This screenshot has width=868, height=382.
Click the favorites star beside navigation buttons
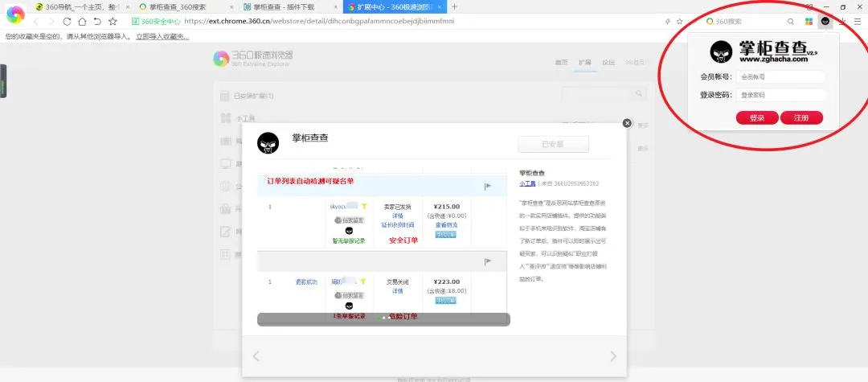coord(113,22)
